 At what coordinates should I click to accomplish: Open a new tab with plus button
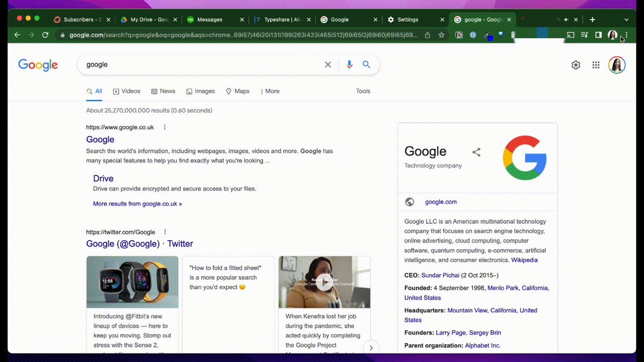[x=592, y=19]
